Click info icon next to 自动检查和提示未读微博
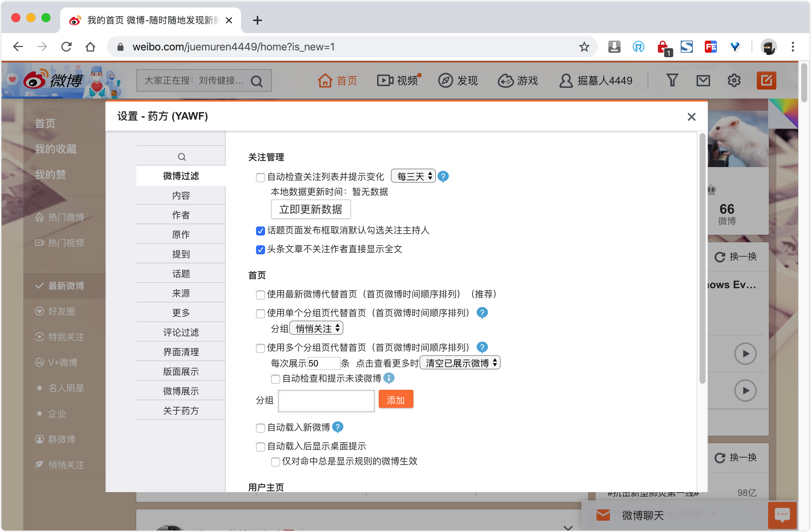 click(x=389, y=378)
